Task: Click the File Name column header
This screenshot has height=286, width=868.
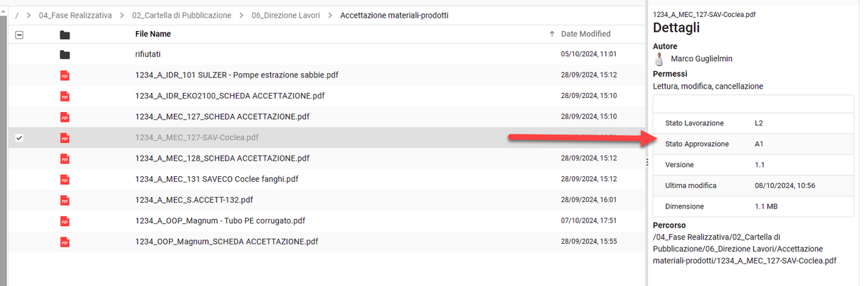Action: click(x=153, y=34)
